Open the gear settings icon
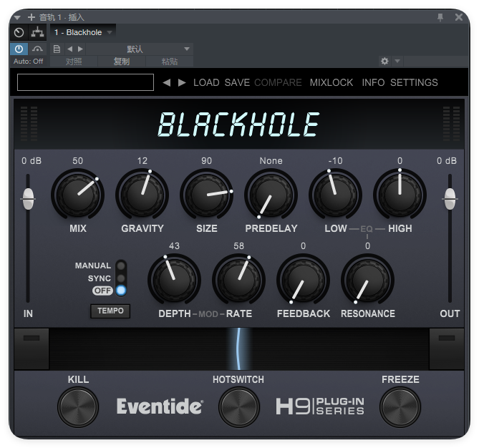 coord(384,61)
